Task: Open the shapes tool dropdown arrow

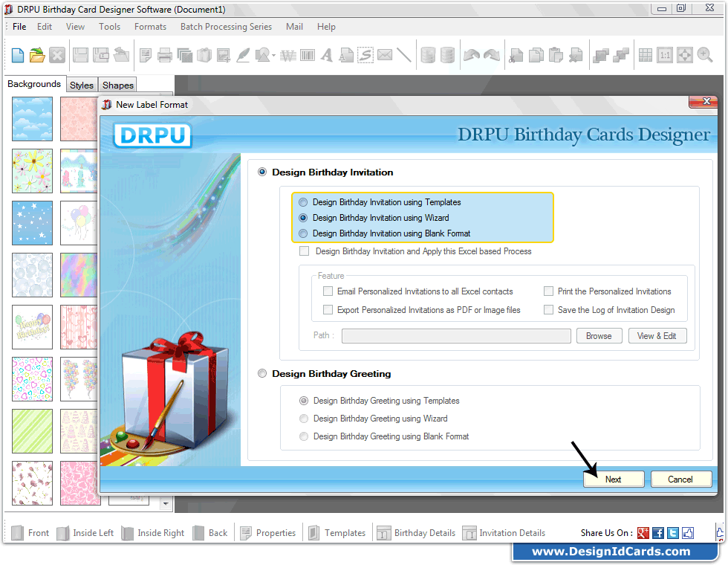Action: tap(274, 56)
